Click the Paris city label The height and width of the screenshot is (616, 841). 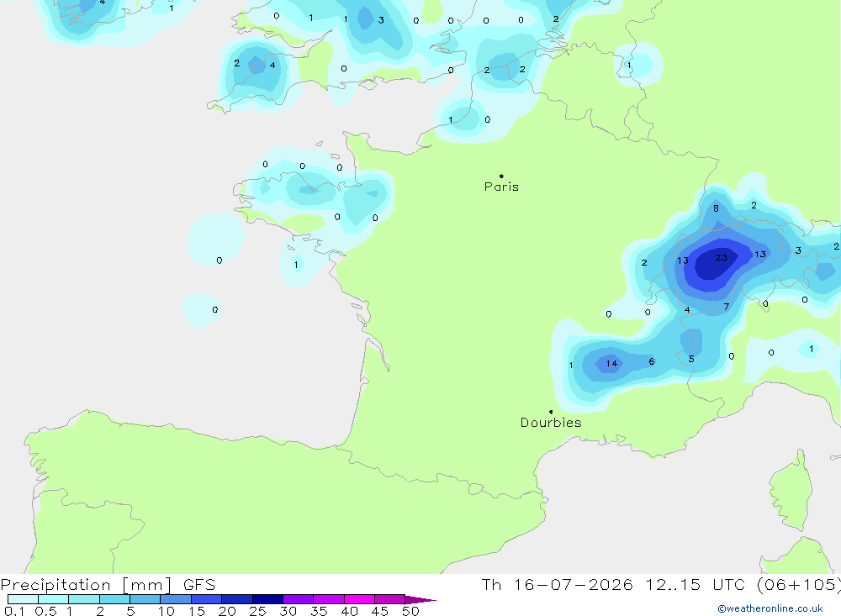pos(501,187)
